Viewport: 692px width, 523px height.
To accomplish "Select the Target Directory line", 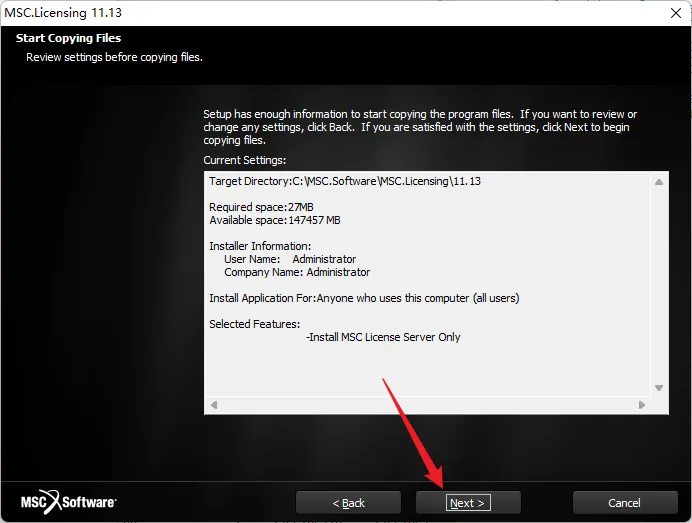I will [x=345, y=181].
